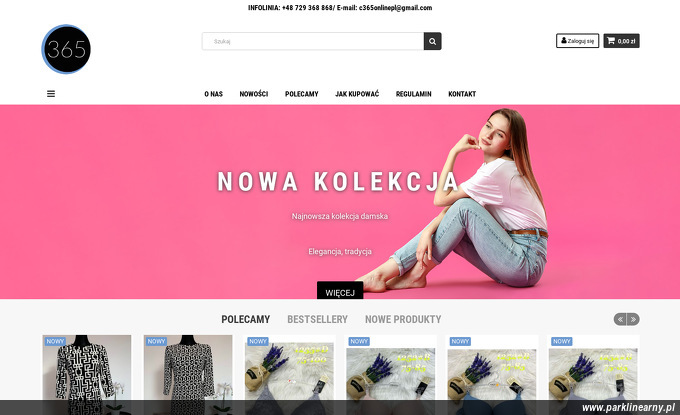
Task: Click inside the Szukaj search field
Action: 313,41
